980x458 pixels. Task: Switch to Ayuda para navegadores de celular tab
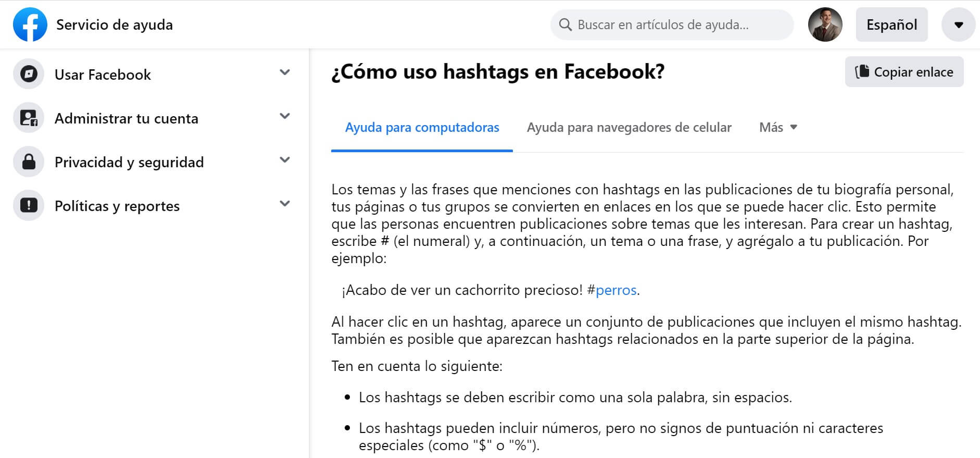pos(629,128)
